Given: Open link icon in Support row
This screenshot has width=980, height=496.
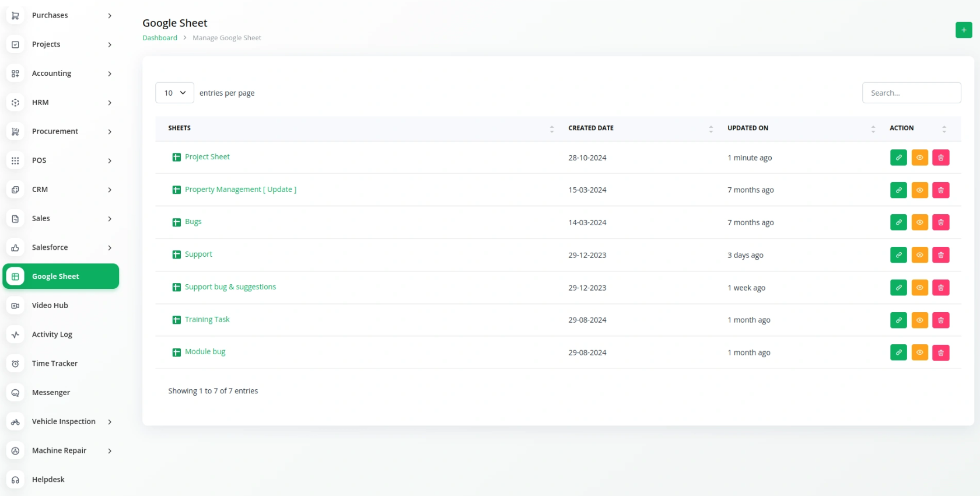Looking at the screenshot, I should (x=898, y=255).
